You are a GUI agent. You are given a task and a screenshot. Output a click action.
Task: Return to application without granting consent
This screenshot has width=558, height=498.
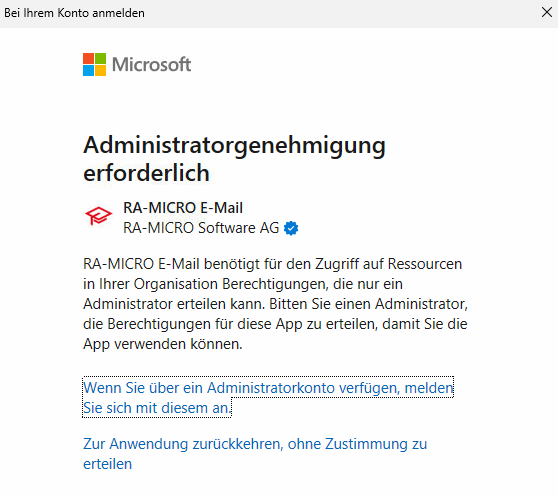[x=255, y=454]
